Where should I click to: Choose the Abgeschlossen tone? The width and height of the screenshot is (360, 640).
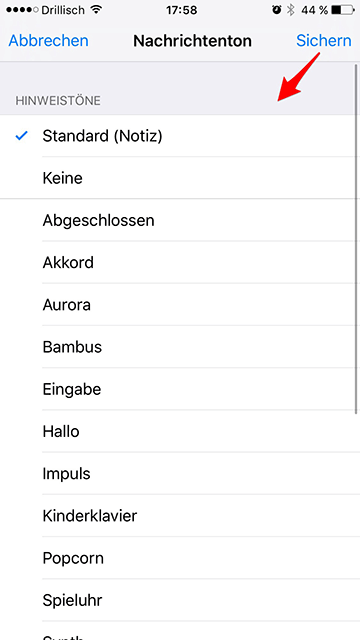click(x=180, y=220)
